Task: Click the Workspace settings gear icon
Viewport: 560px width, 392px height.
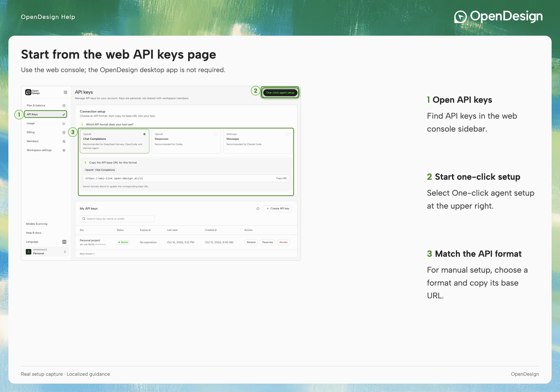Action: [x=64, y=150]
